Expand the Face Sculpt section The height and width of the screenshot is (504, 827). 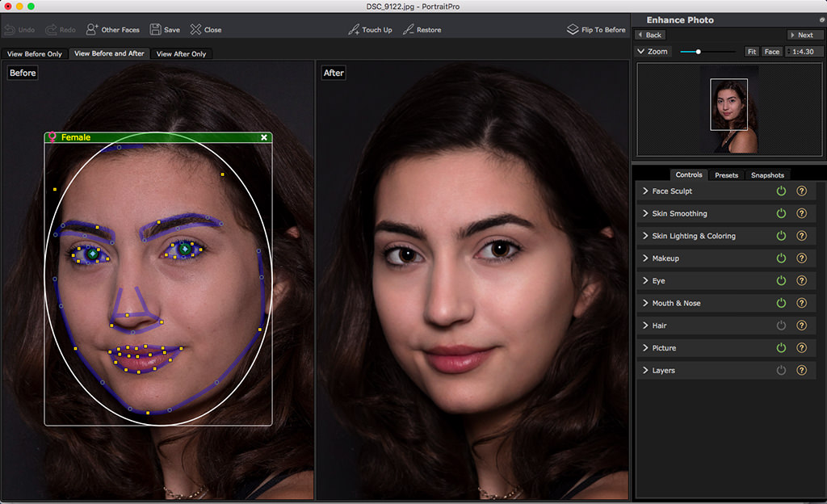point(645,191)
